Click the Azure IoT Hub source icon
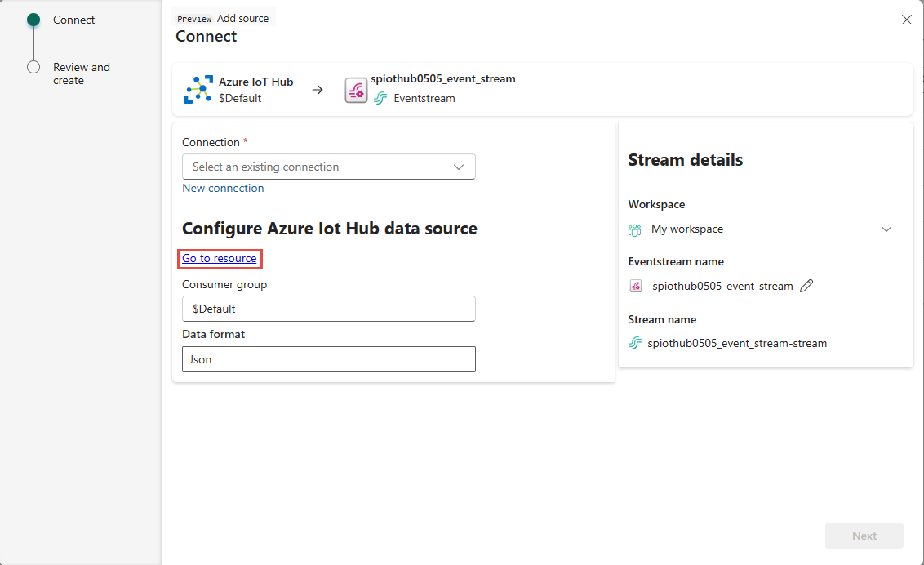This screenshot has height=565, width=924. [198, 90]
